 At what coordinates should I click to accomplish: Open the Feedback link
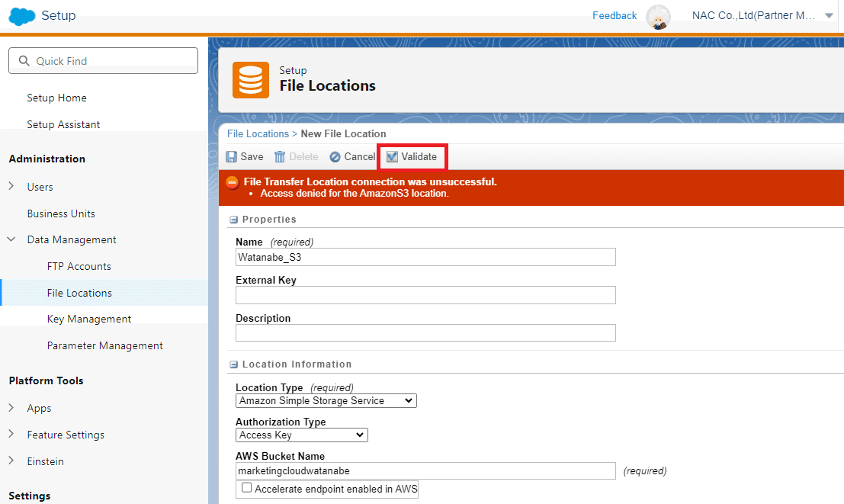[615, 15]
